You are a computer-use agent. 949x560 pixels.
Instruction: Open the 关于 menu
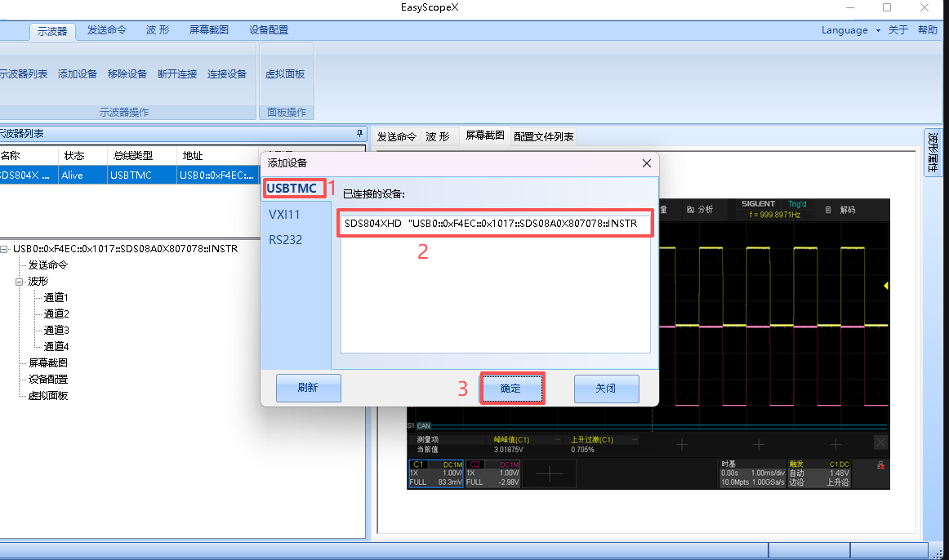pos(898,30)
